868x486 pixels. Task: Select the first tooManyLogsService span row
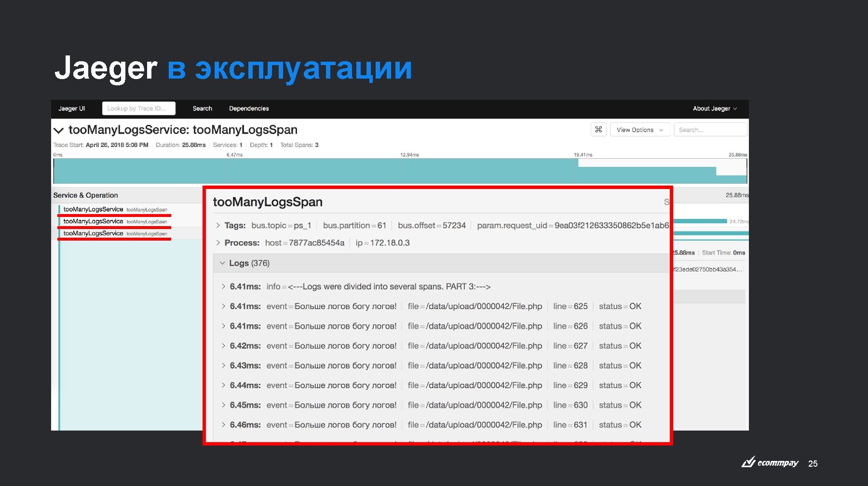[115, 209]
